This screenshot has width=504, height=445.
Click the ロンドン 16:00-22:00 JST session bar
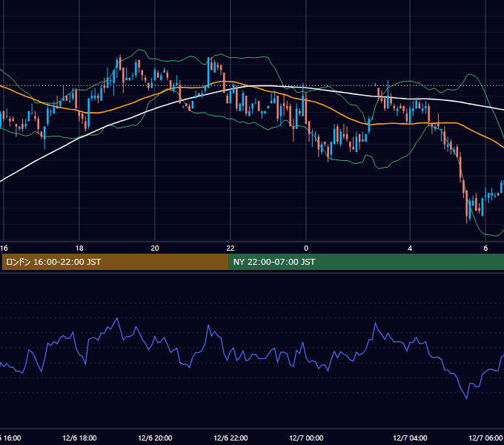point(115,262)
